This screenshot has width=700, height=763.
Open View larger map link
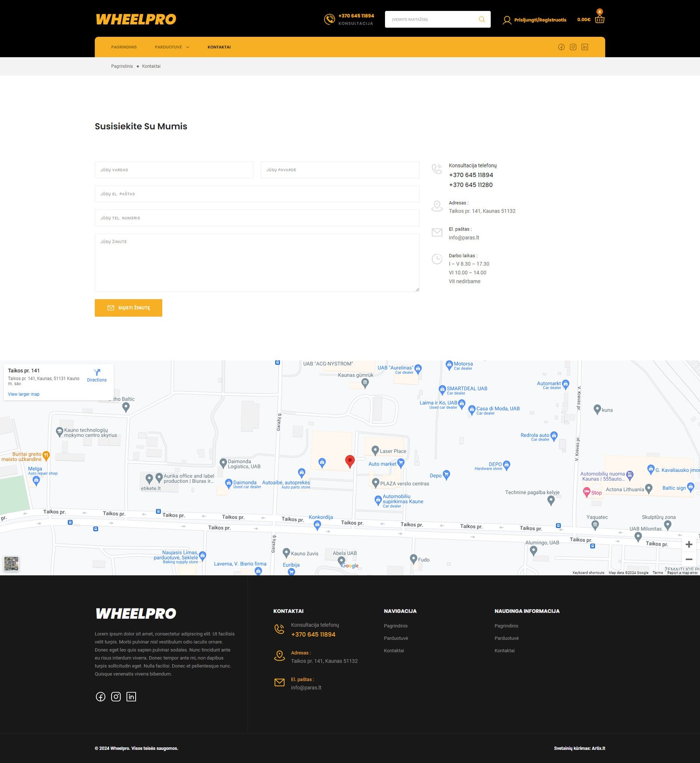24,394
